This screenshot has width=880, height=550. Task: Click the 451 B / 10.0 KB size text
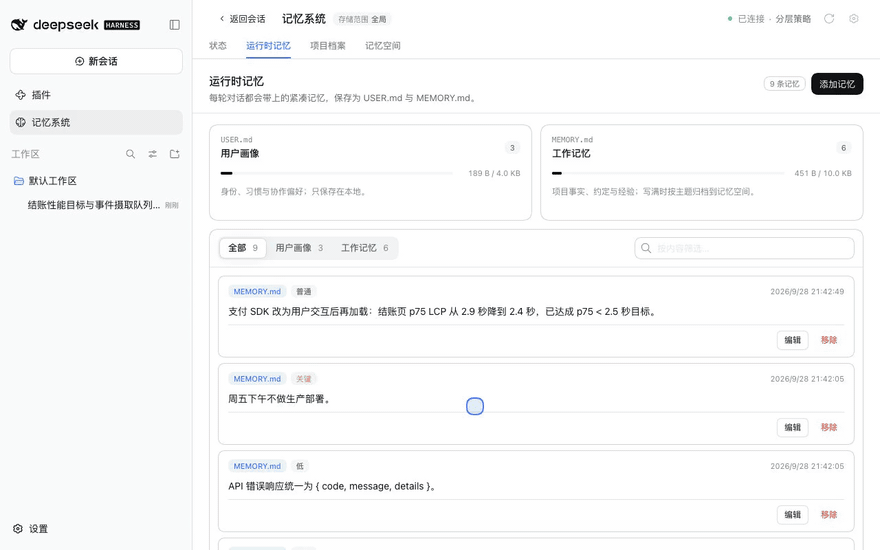pyautogui.click(x=823, y=173)
